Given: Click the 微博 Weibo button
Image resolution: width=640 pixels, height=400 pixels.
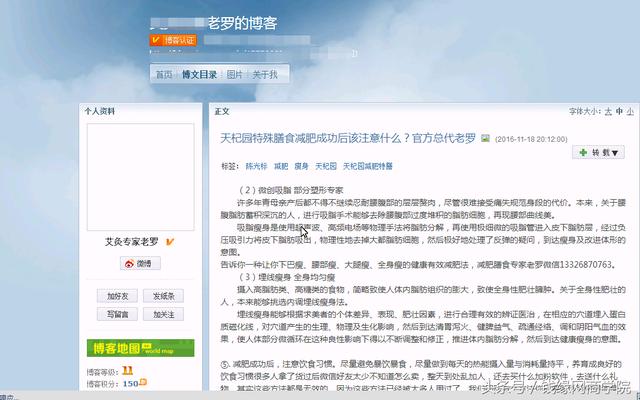Looking at the screenshot, I should [140, 263].
